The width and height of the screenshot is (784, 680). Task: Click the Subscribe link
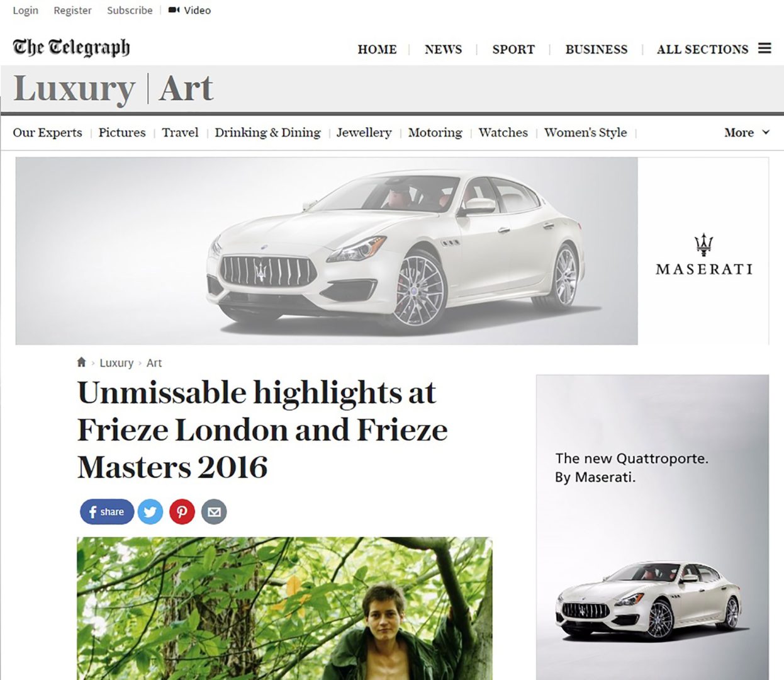(130, 10)
